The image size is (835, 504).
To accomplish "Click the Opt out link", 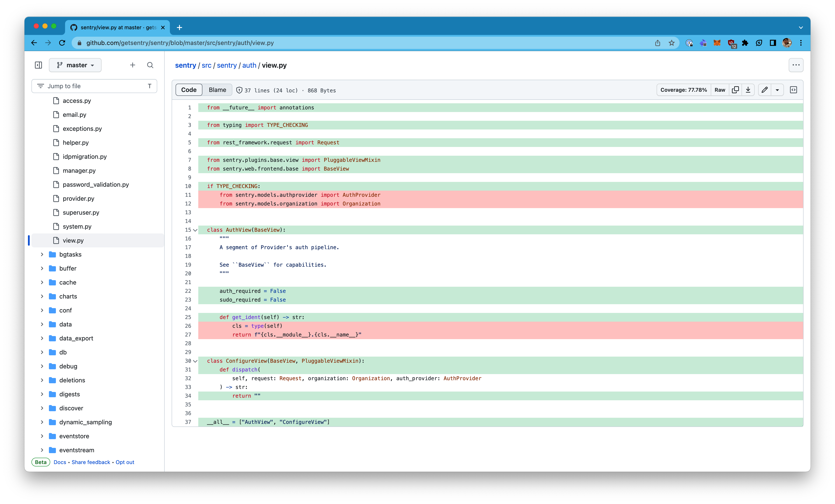I will (125, 462).
